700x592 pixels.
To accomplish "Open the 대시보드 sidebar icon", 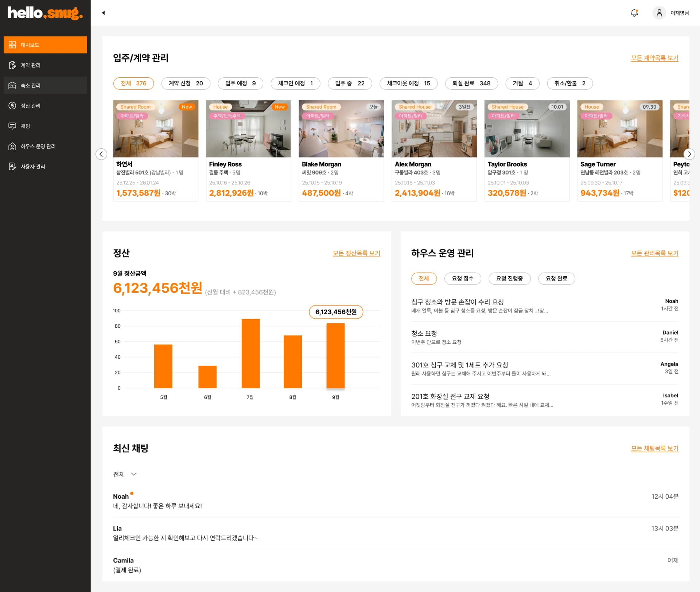I will click(12, 44).
